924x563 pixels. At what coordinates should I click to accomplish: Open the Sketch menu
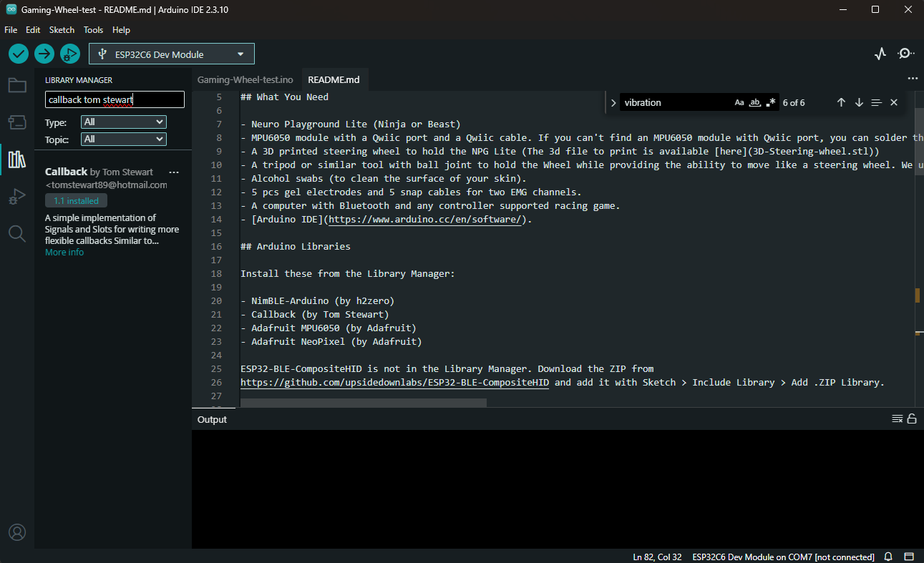(x=62, y=30)
